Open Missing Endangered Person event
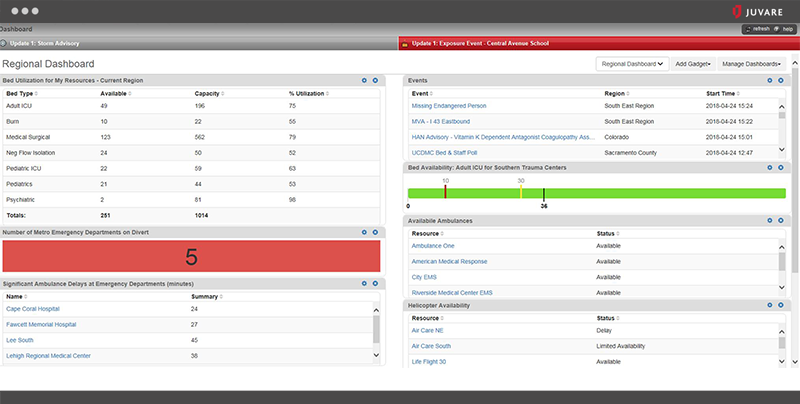 point(449,106)
